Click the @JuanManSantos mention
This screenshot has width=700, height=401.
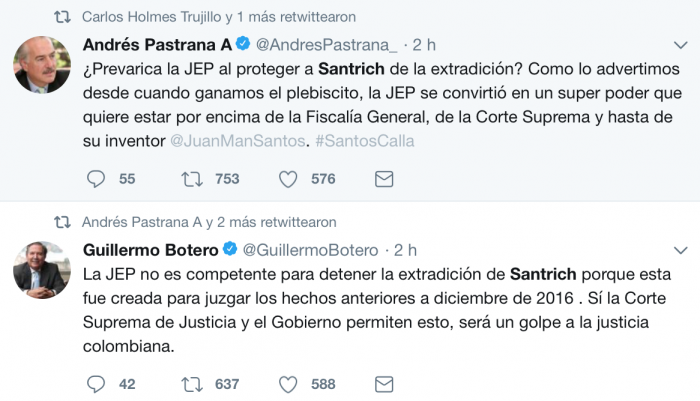(238, 141)
